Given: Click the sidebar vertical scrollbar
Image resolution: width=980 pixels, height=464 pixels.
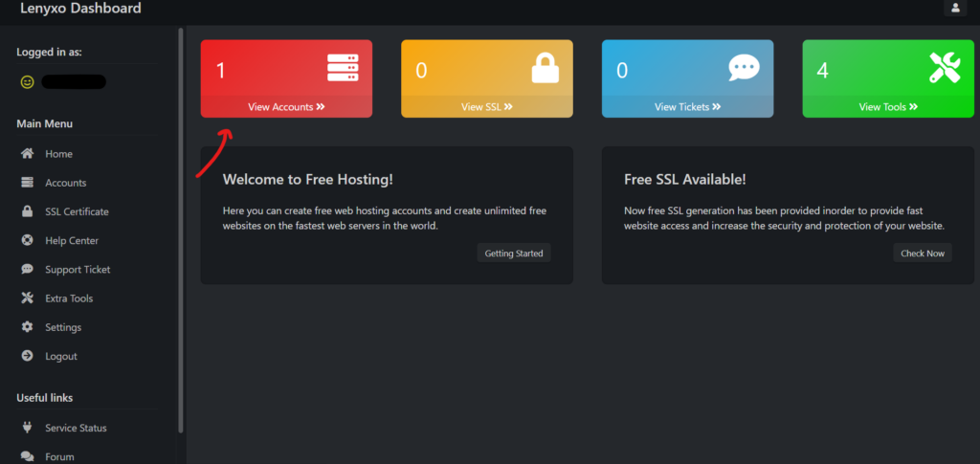Looking at the screenshot, I should [181, 230].
